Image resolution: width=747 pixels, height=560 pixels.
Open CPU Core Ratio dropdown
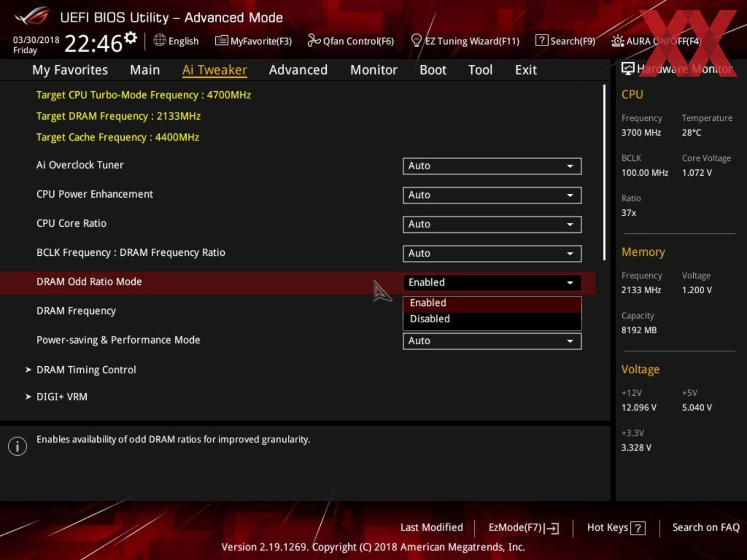pyautogui.click(x=492, y=224)
